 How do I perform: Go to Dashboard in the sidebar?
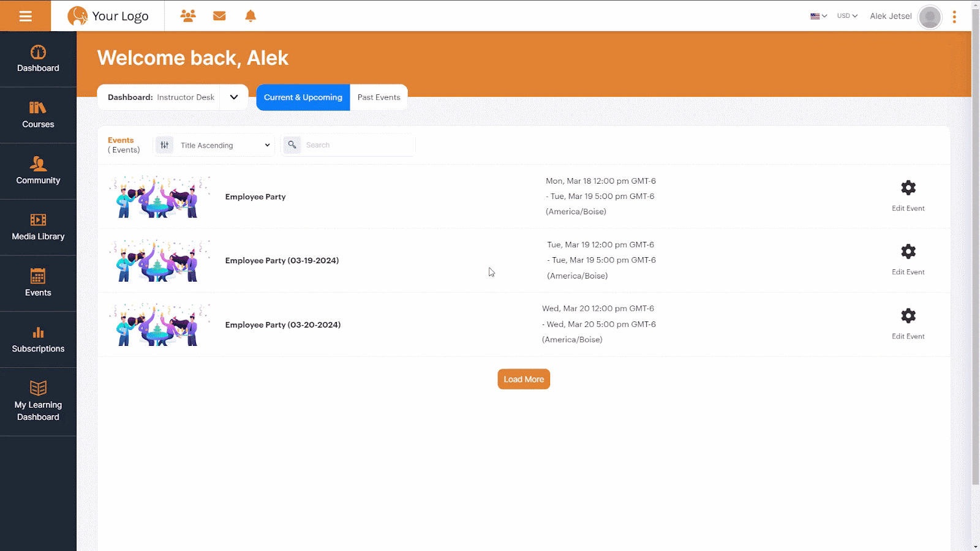click(x=38, y=59)
